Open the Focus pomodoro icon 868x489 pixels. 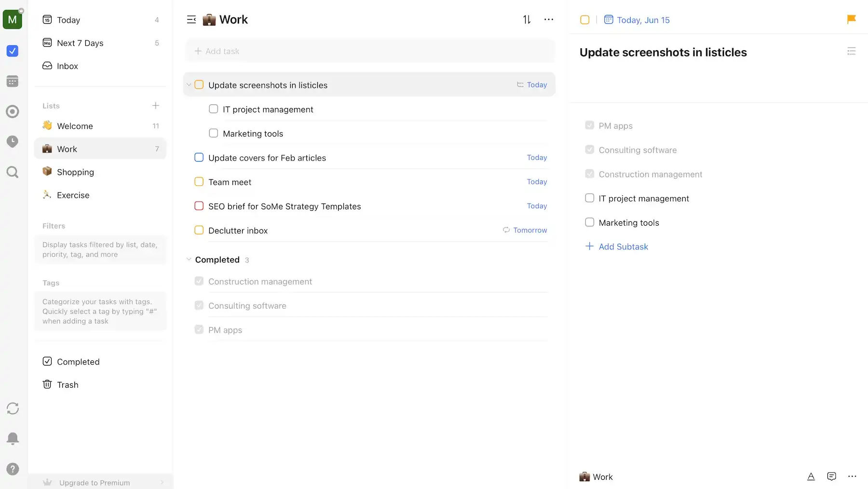(13, 111)
